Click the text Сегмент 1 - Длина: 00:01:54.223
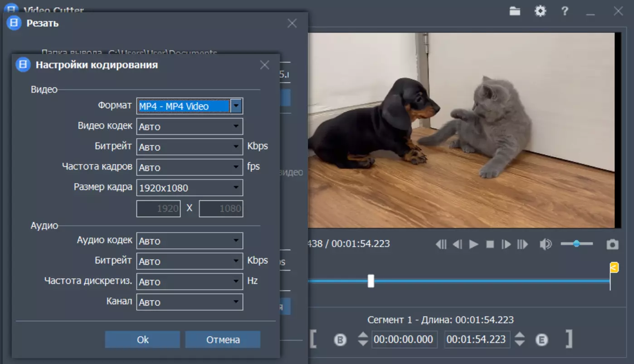Screen dimensions: 634x364 [x=440, y=320]
